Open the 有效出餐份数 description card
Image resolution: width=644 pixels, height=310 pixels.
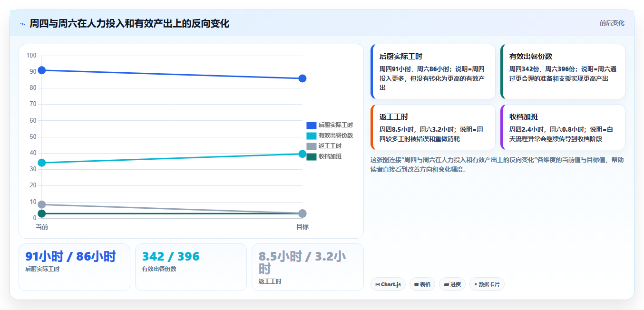click(x=563, y=72)
